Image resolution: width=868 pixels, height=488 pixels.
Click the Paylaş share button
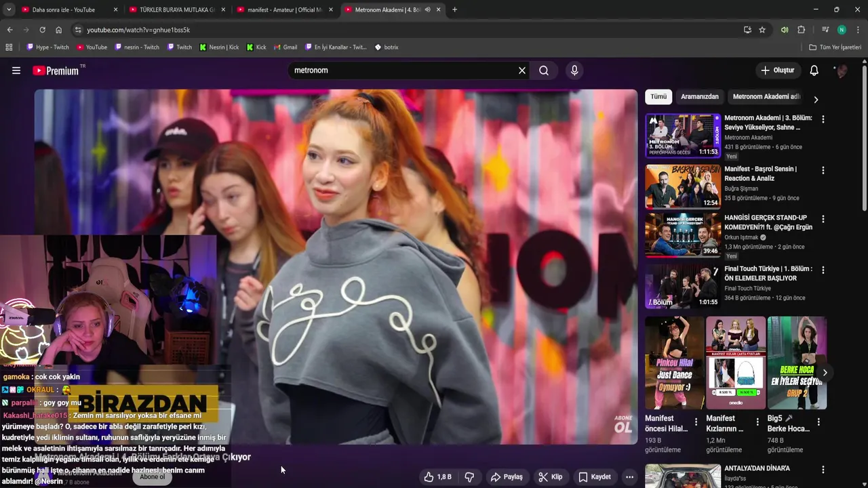pyautogui.click(x=507, y=477)
